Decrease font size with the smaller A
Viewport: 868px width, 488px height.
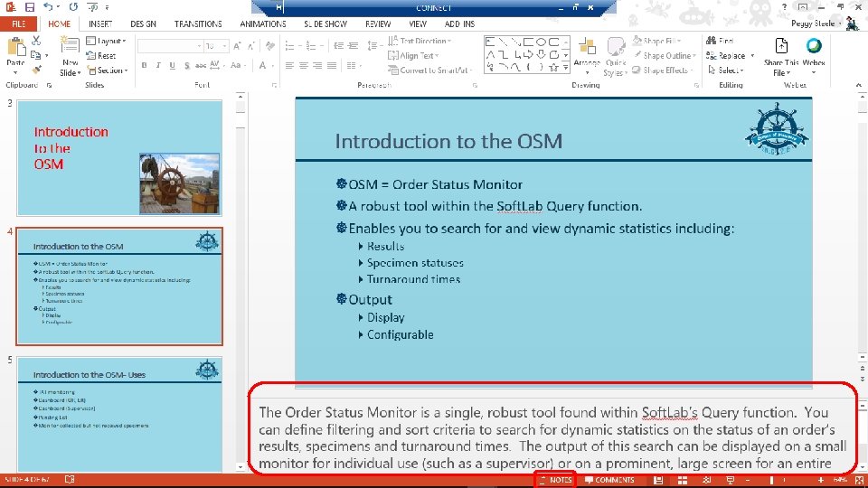tap(250, 46)
